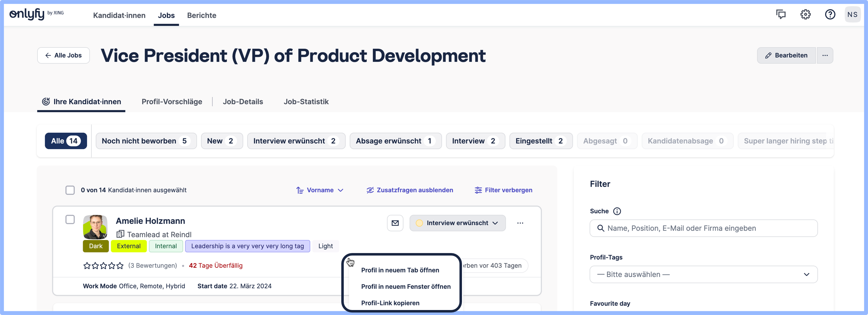Open Interview erwünscht status dropdown
The width and height of the screenshot is (868, 315).
coord(457,223)
